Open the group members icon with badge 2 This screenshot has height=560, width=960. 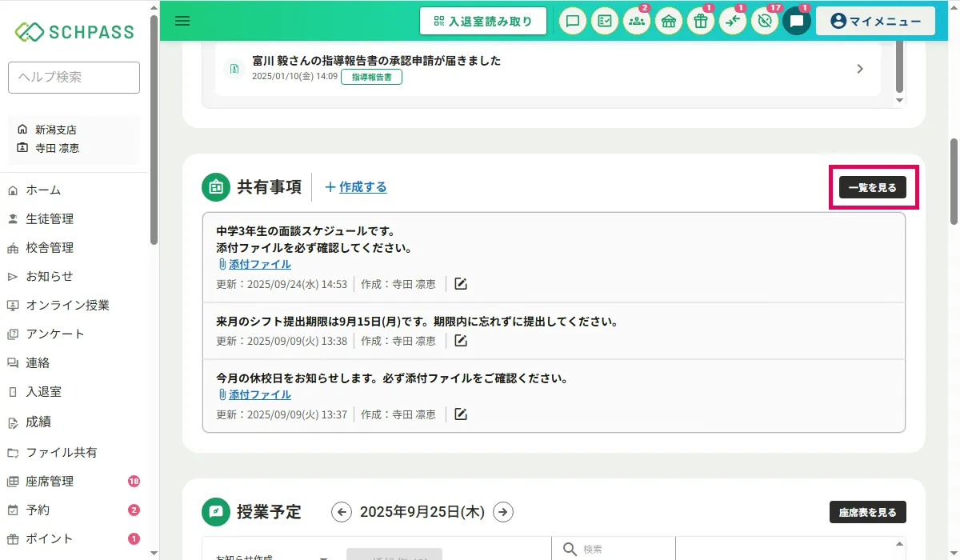click(x=636, y=22)
